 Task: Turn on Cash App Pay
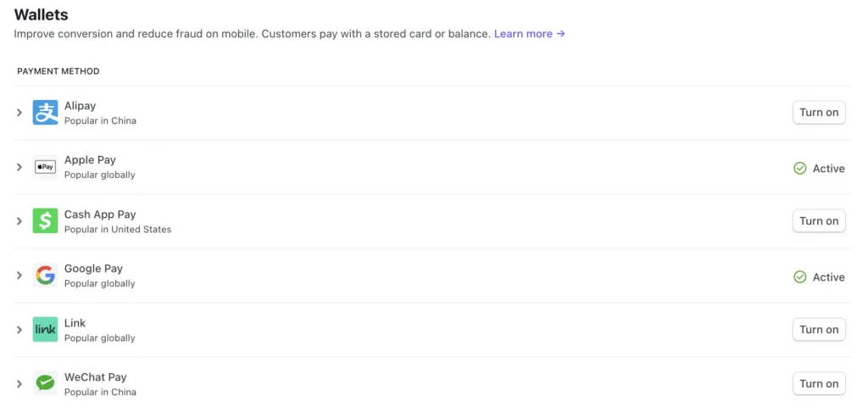tap(819, 221)
